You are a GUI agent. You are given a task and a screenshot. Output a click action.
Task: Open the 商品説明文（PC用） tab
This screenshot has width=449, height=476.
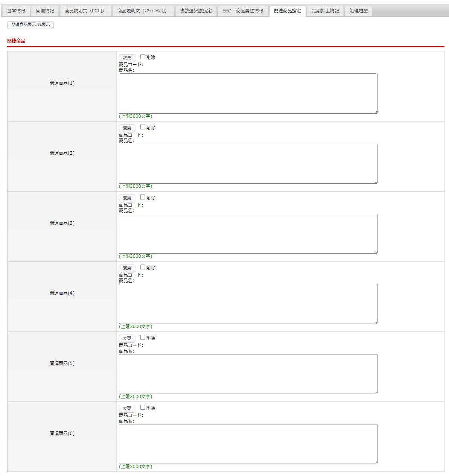(85, 11)
